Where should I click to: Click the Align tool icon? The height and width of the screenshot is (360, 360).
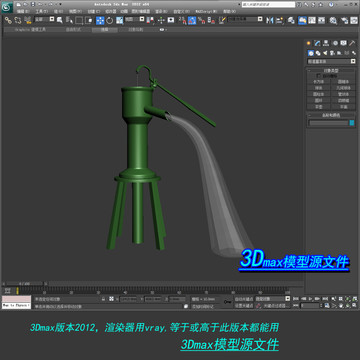tap(279, 20)
